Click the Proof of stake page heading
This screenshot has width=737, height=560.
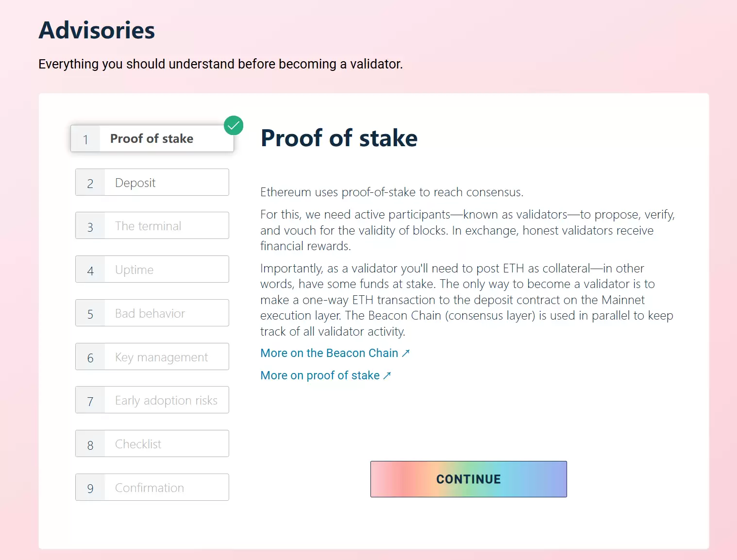(339, 138)
